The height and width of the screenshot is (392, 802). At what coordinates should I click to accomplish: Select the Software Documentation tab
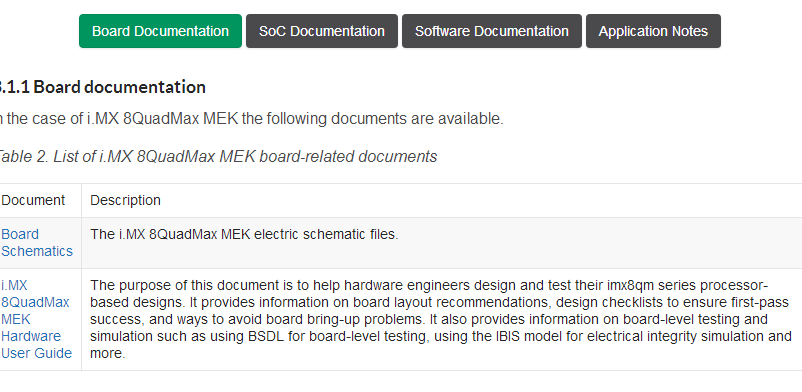(492, 31)
